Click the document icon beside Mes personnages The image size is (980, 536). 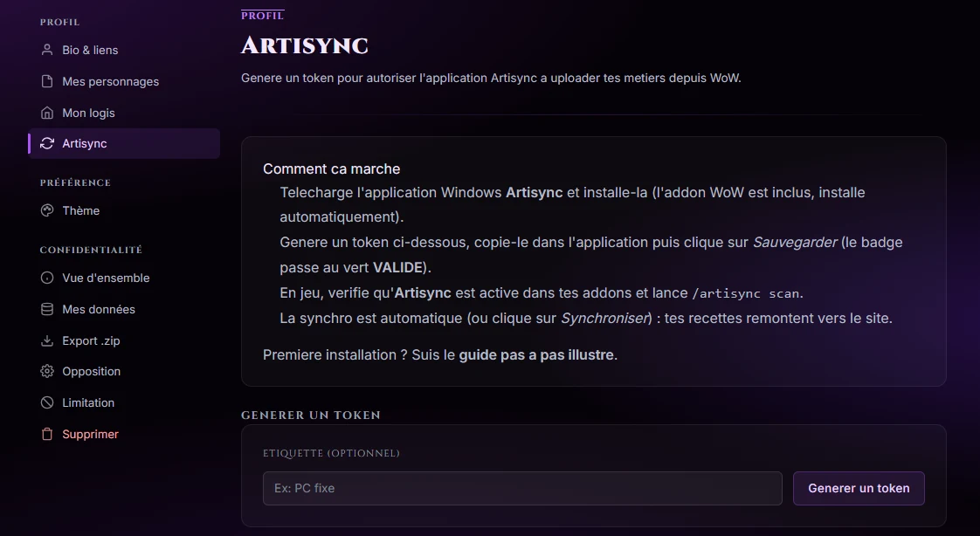pyautogui.click(x=47, y=81)
